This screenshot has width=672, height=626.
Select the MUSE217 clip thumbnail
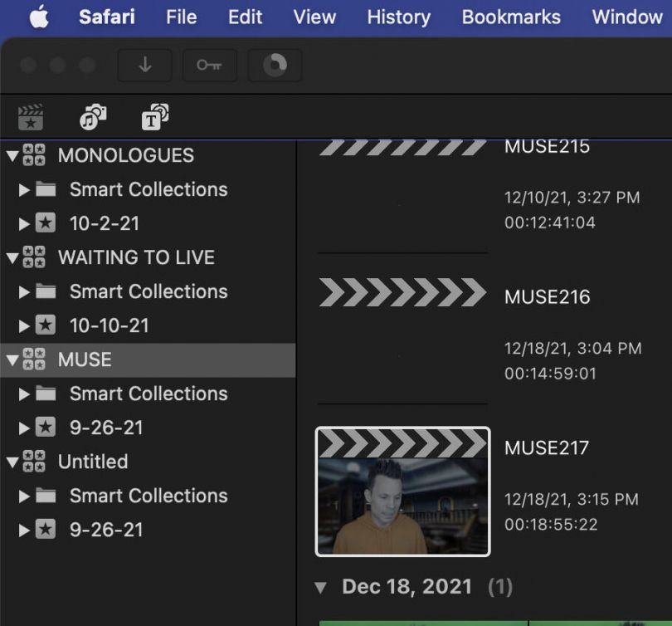(402, 490)
